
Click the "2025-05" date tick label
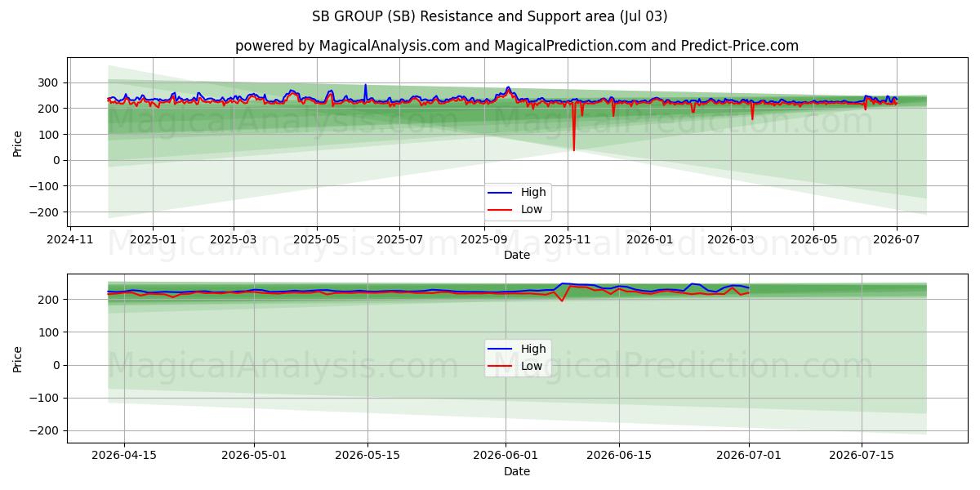[316, 239]
